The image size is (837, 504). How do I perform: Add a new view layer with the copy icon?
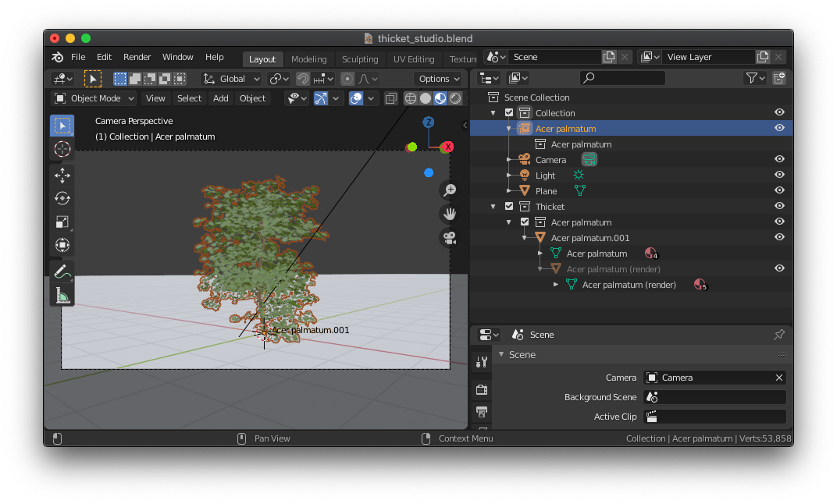point(763,57)
